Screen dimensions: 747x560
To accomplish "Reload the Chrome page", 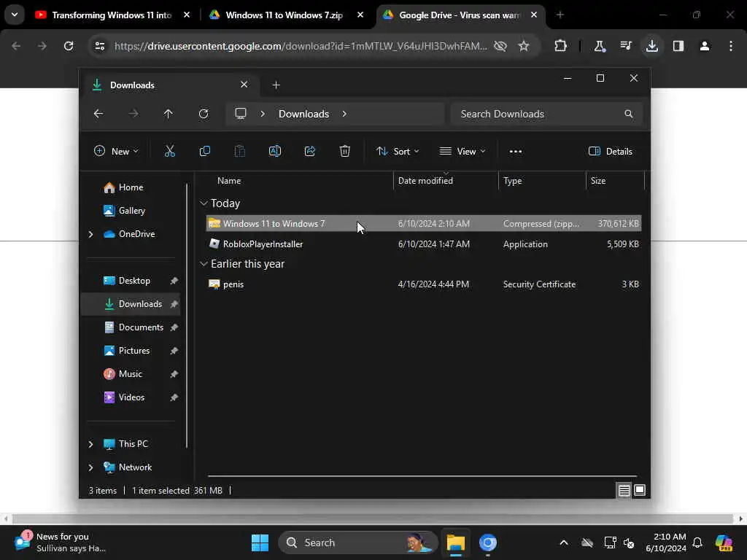I will [69, 46].
